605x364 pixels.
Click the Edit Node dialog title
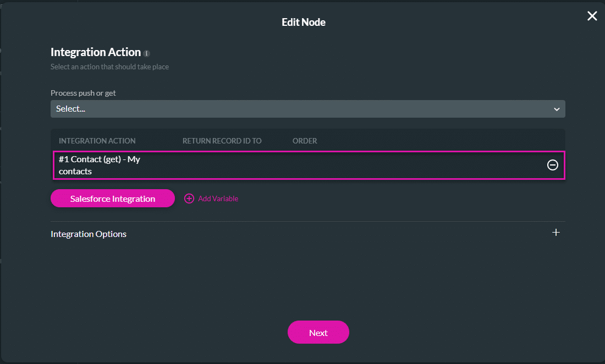tap(304, 23)
